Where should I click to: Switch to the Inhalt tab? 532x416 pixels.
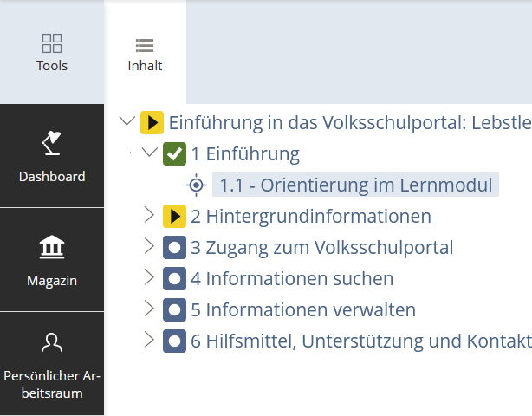tap(145, 54)
